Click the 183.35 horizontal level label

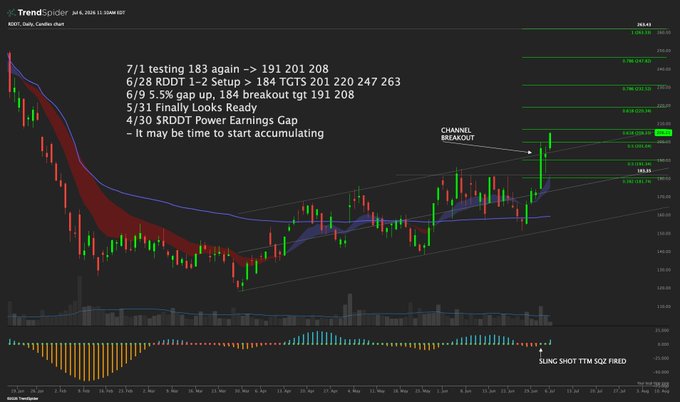[x=644, y=171]
